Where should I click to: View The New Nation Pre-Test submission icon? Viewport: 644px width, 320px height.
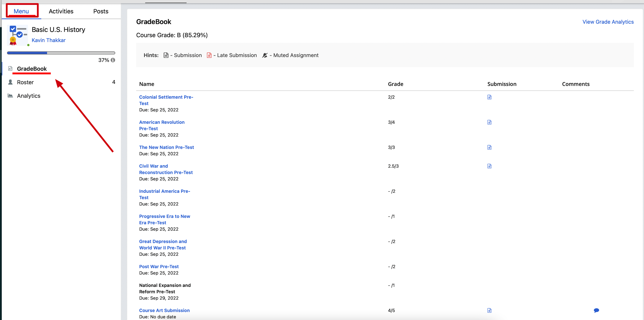coord(489,147)
